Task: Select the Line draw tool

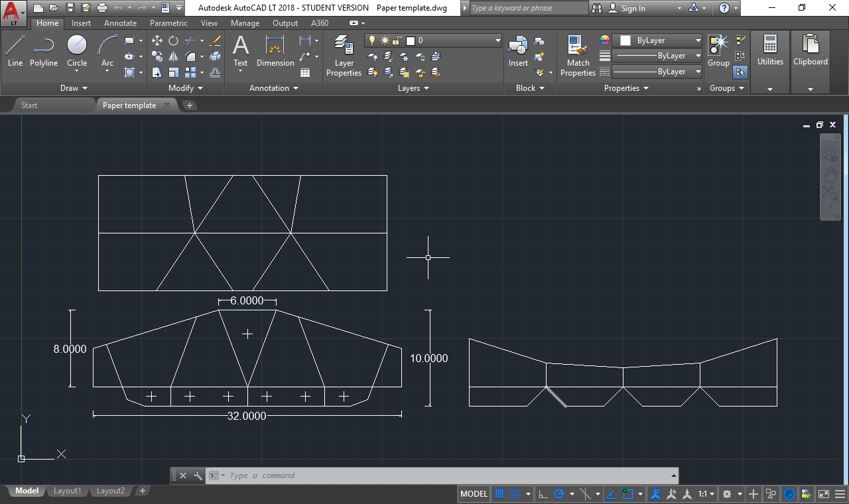Action: click(15, 52)
